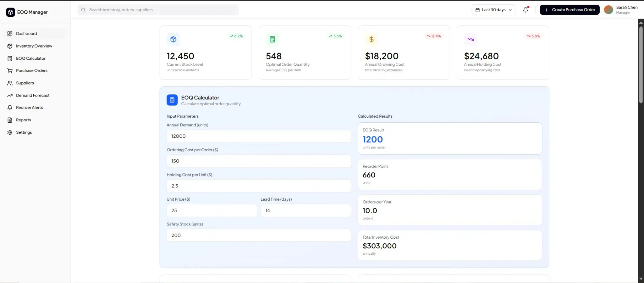Click the calendar icon in date range selector
The width and height of the screenshot is (644, 283).
478,10
